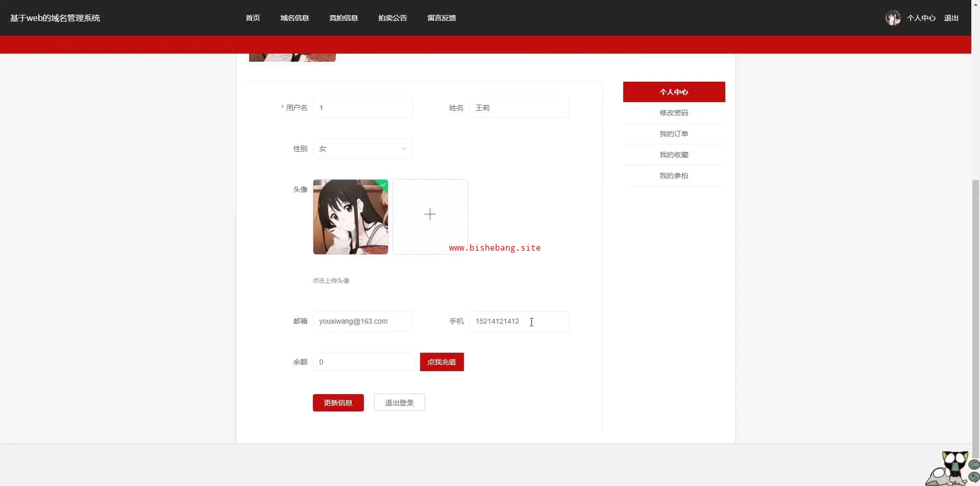Open 我的参拍 in the sidebar
Screen dimensions: 980x486
tap(674, 176)
